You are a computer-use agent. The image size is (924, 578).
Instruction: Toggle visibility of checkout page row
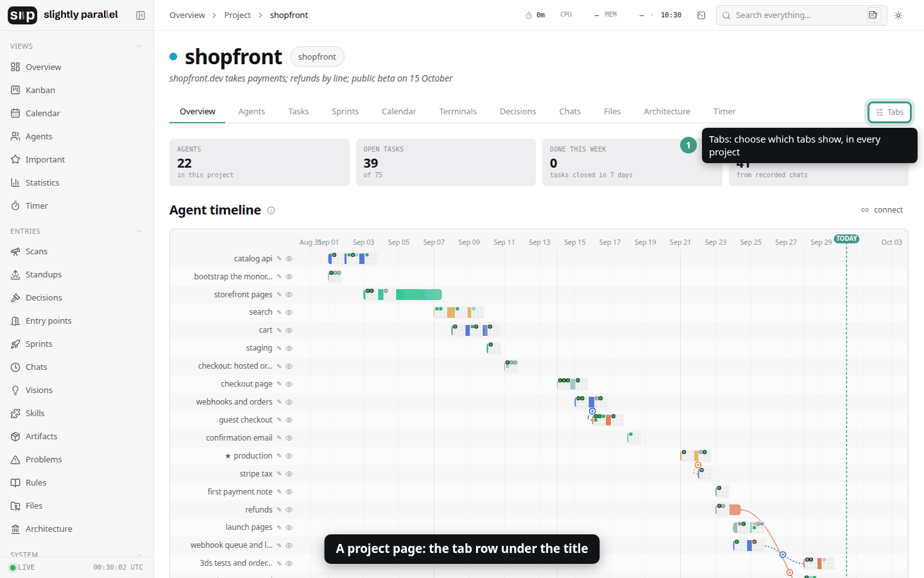pyautogui.click(x=289, y=384)
